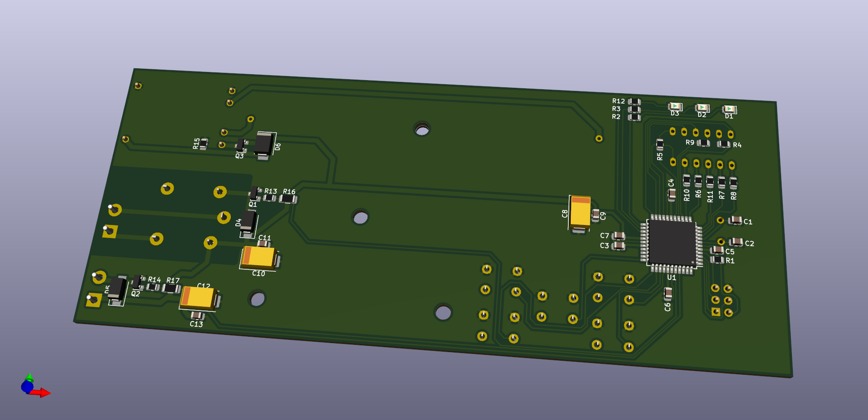Select the C11 capacitor above C10

point(263,243)
